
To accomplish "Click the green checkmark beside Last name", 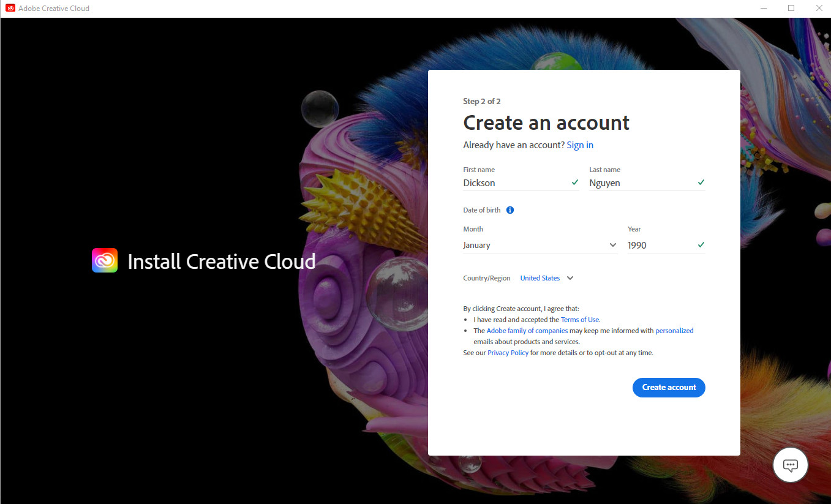I will click(701, 182).
